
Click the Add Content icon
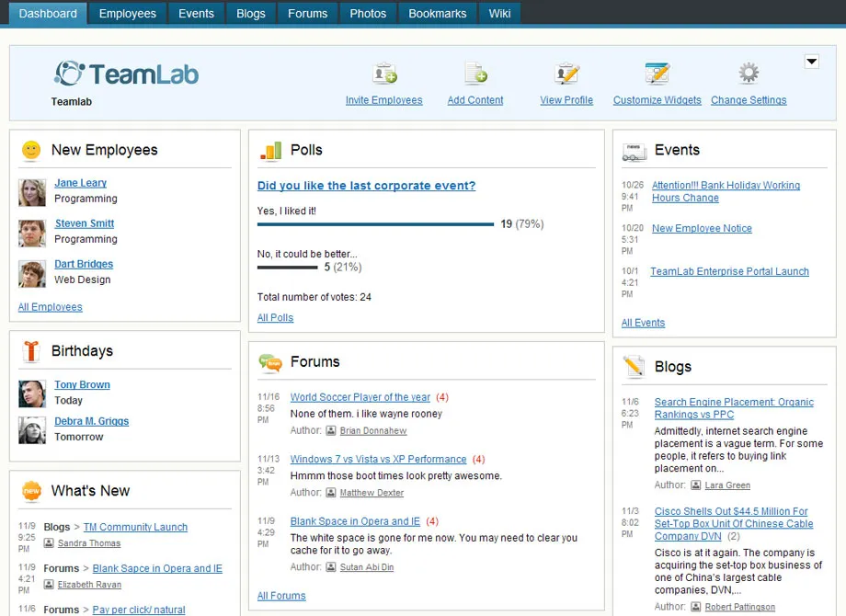pyautogui.click(x=475, y=74)
